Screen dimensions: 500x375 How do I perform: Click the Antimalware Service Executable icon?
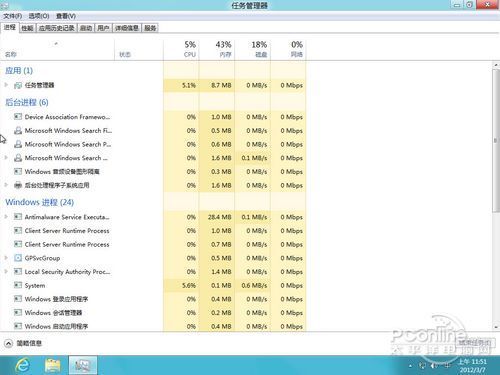(18, 217)
